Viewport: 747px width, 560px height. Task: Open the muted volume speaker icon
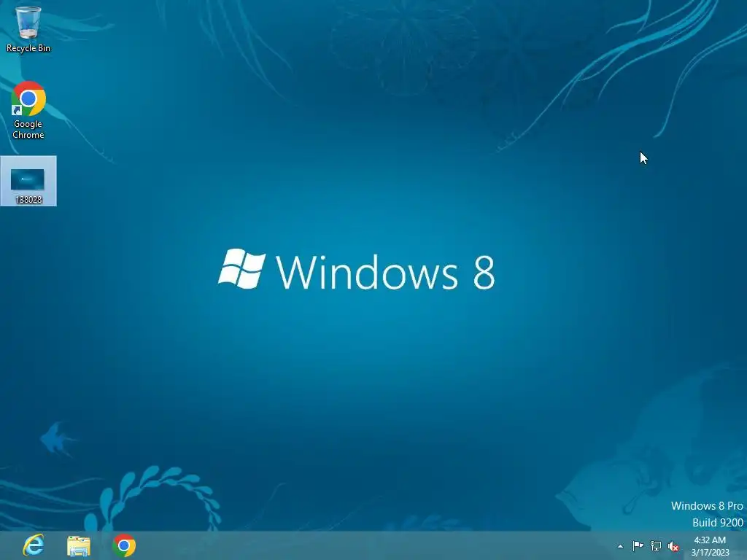673,546
